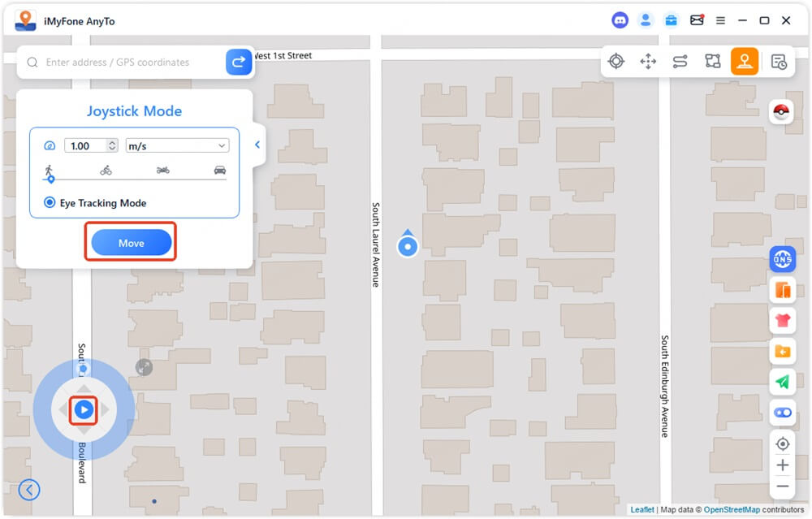Screen dimensions: 812x519
Task: Start joystick movement with play button
Action: 84,409
